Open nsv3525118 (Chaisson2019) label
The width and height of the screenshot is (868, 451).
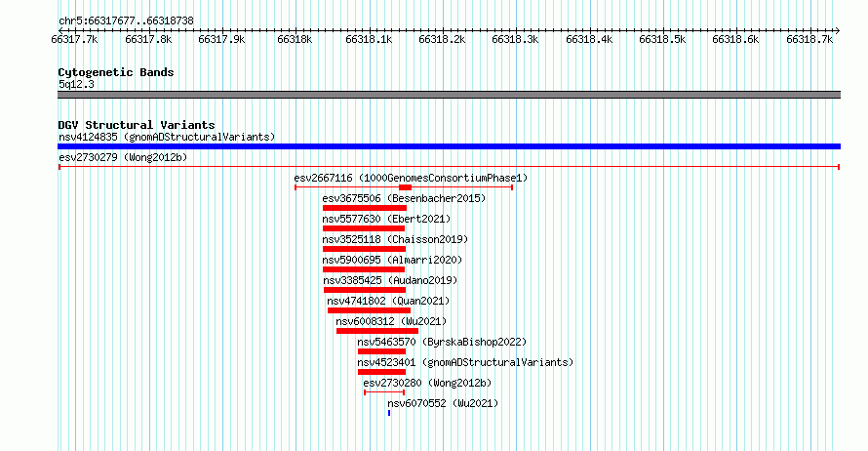[395, 239]
